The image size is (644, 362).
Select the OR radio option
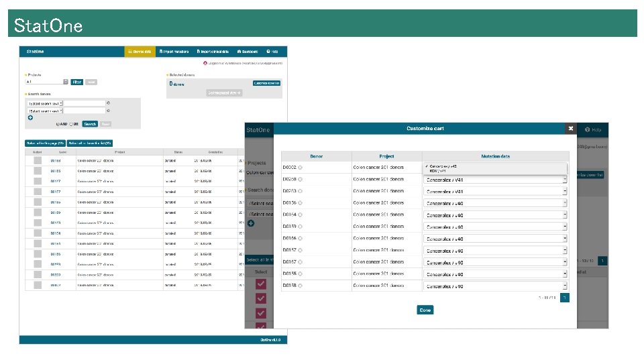[71, 124]
